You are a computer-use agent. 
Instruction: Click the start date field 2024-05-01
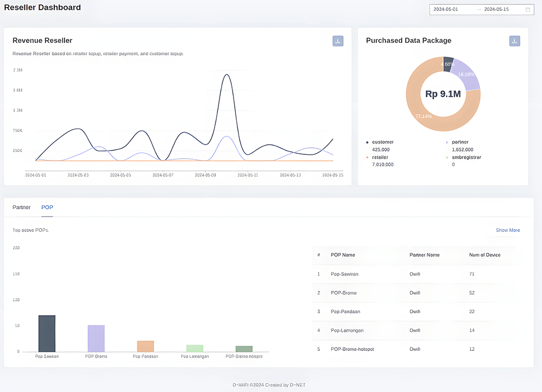tap(447, 9)
